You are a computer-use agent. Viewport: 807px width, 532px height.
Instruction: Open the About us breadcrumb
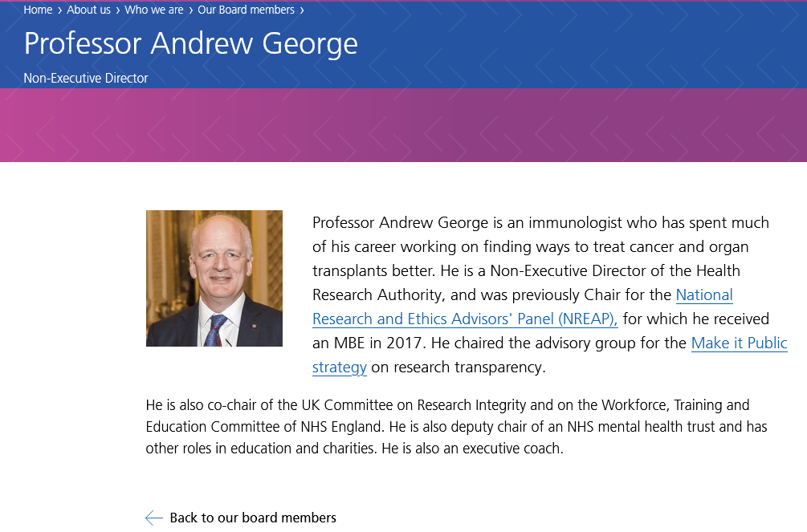pos(89,10)
